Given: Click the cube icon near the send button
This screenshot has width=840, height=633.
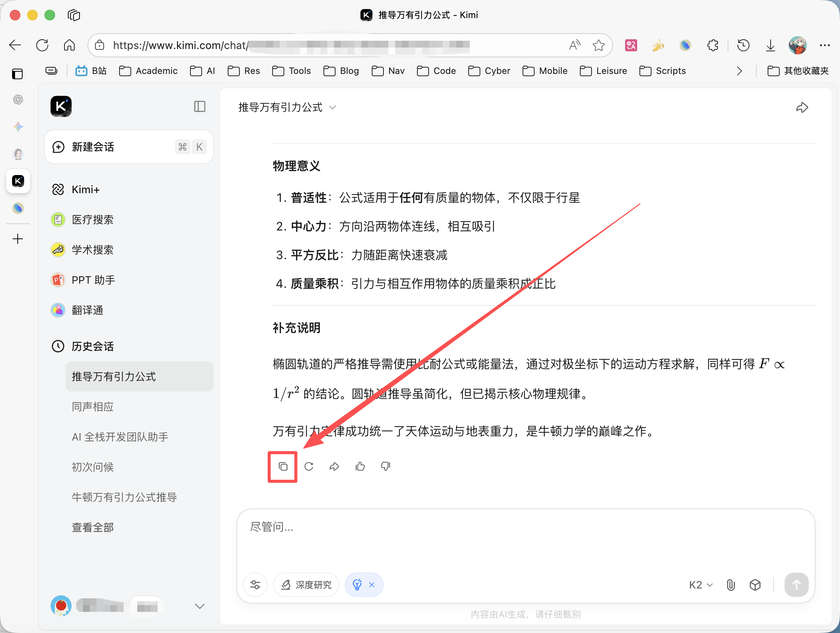Looking at the screenshot, I should click(755, 585).
